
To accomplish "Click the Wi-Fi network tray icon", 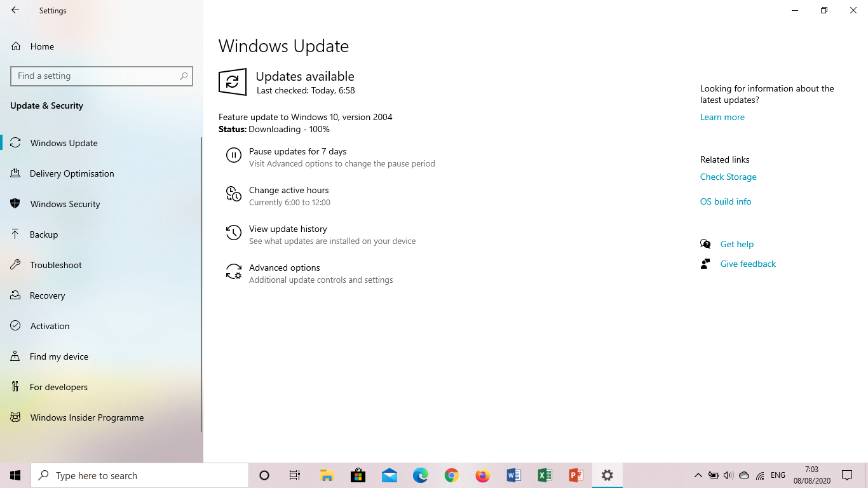I will pyautogui.click(x=760, y=475).
